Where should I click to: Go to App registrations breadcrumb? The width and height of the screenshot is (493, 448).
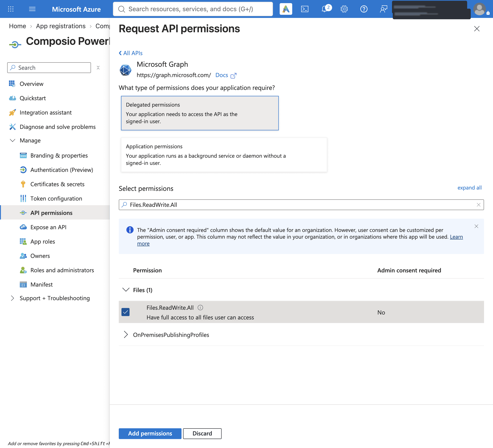click(61, 26)
